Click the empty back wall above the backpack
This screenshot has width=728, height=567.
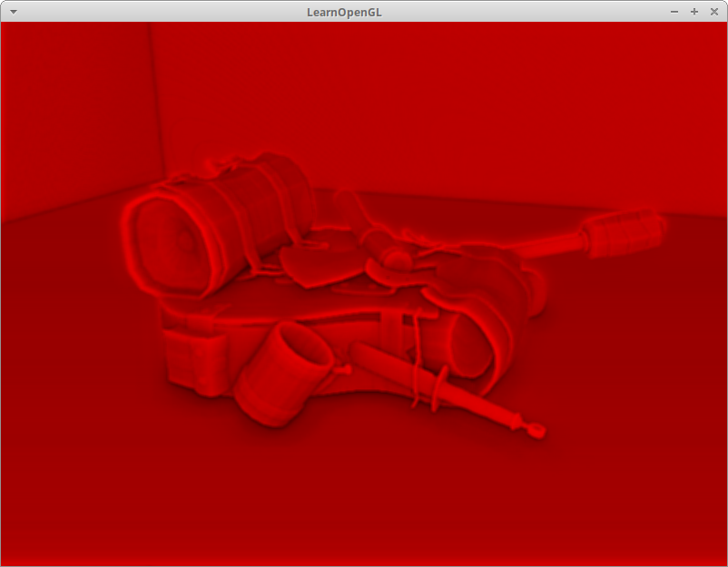[x=408, y=100]
